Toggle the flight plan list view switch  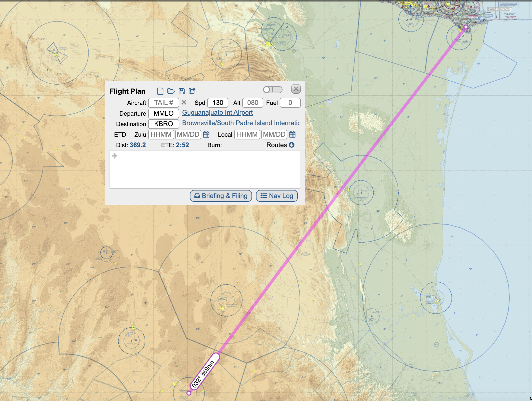coord(273,90)
